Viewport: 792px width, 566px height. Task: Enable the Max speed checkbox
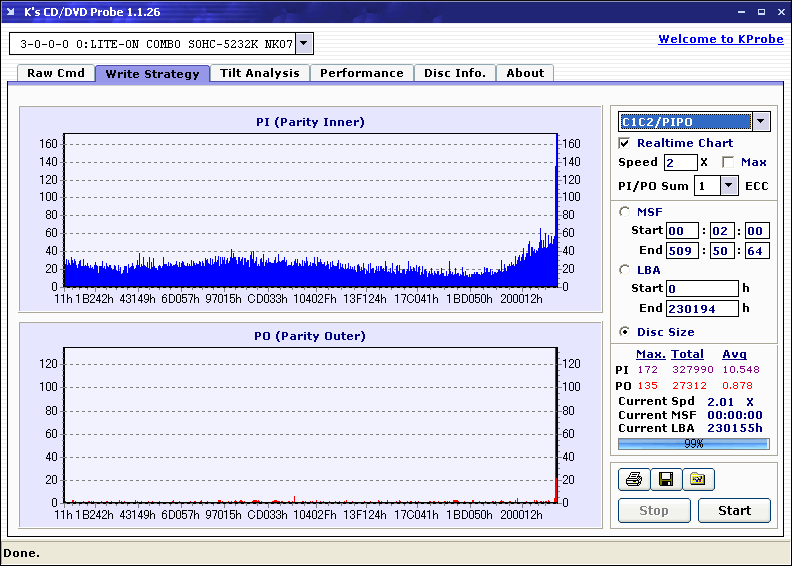727,162
